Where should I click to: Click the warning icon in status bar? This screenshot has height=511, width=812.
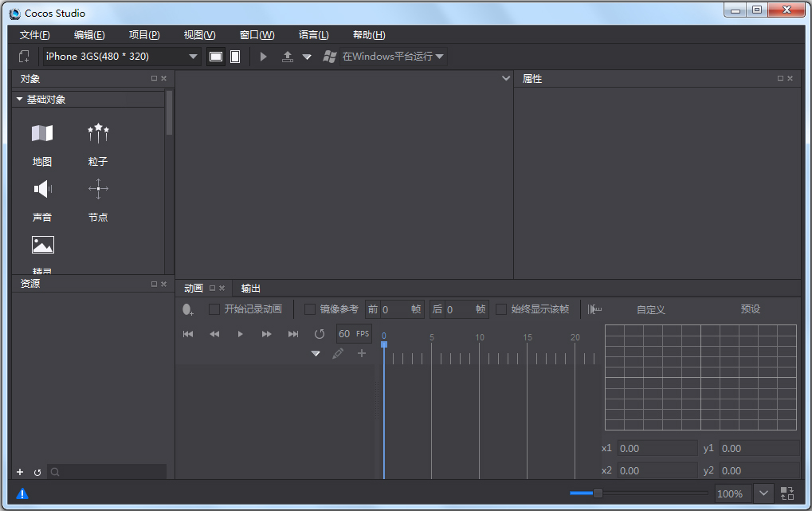tap(22, 493)
